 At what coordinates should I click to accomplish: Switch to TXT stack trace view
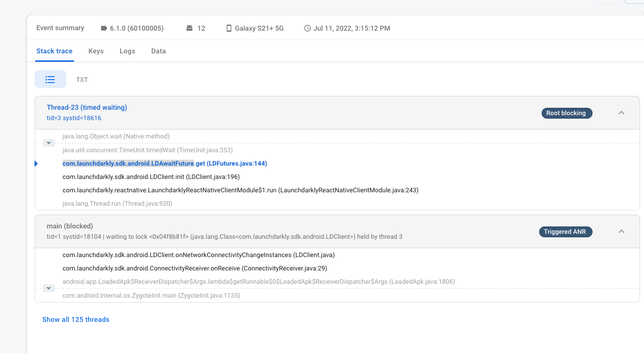82,79
